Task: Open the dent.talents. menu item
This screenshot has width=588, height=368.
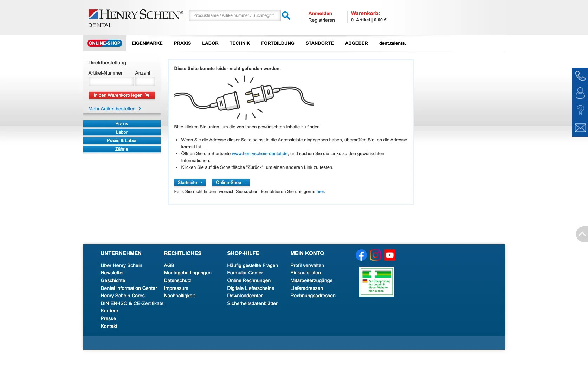Action: coord(393,43)
